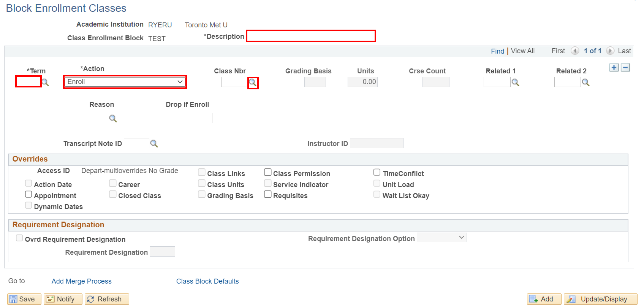Open the Add Merge Process link
Screen dimensions: 644x306
(82, 281)
